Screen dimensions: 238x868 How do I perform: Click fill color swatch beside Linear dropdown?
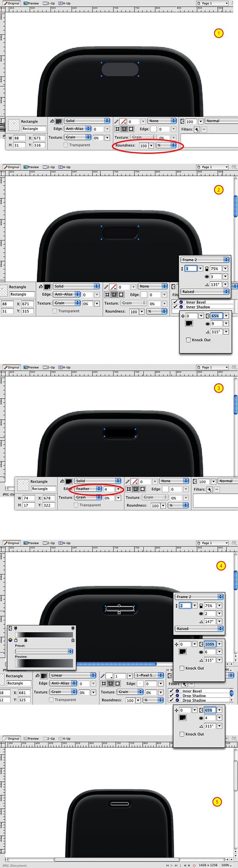(x=44, y=676)
